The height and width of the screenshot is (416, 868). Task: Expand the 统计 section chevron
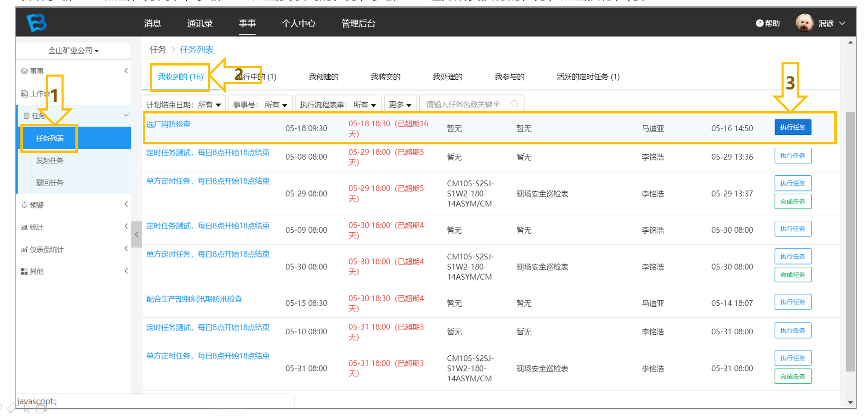coord(126,226)
